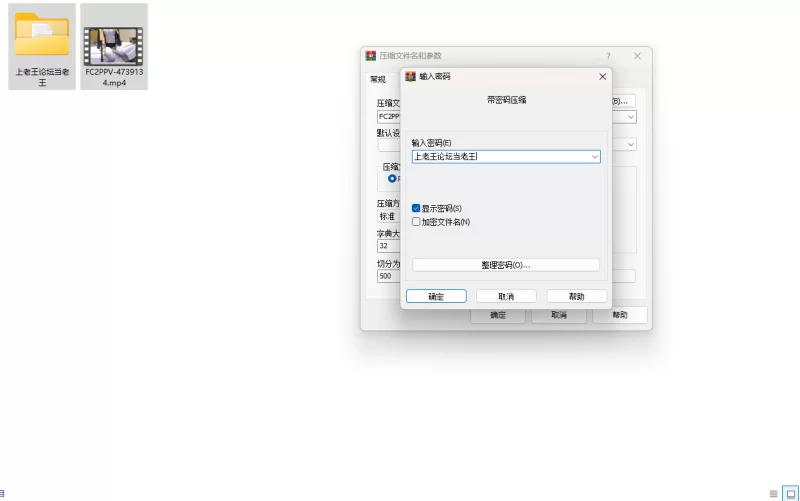The height and width of the screenshot is (501, 800).
Task: Expand the archive name dropdown arrow in background window
Action: [x=631, y=117]
